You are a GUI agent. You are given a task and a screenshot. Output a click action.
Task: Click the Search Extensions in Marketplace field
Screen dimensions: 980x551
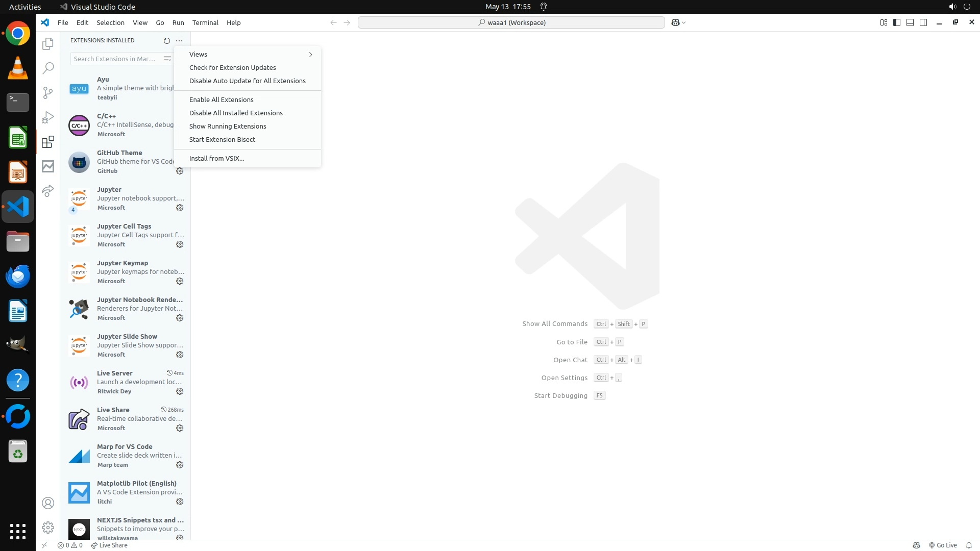click(x=115, y=59)
